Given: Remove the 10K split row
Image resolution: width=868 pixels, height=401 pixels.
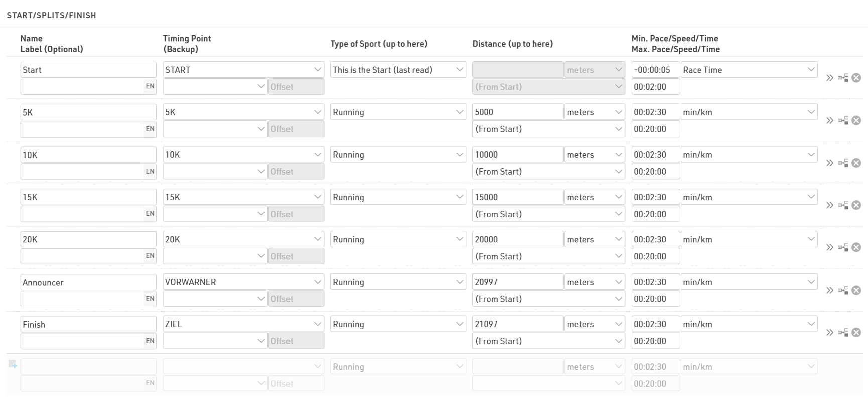Looking at the screenshot, I should click(856, 163).
